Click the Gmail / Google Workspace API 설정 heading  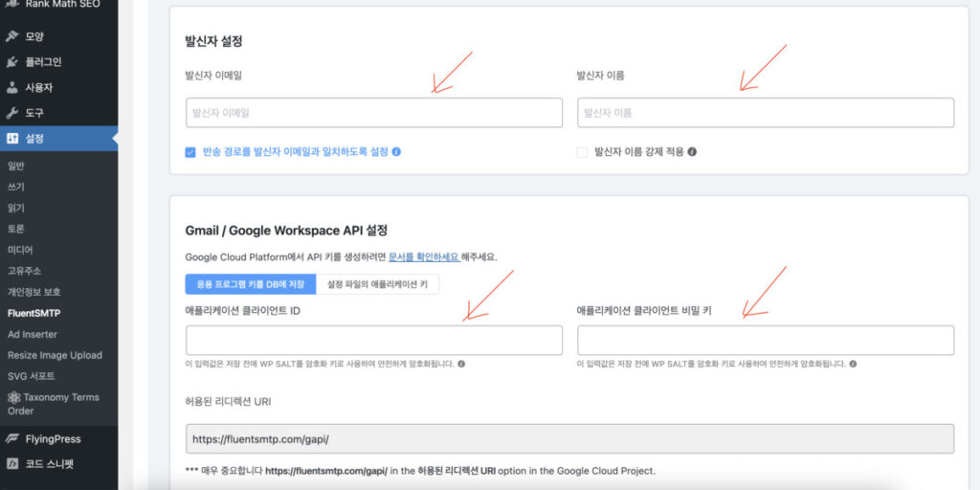point(286,230)
